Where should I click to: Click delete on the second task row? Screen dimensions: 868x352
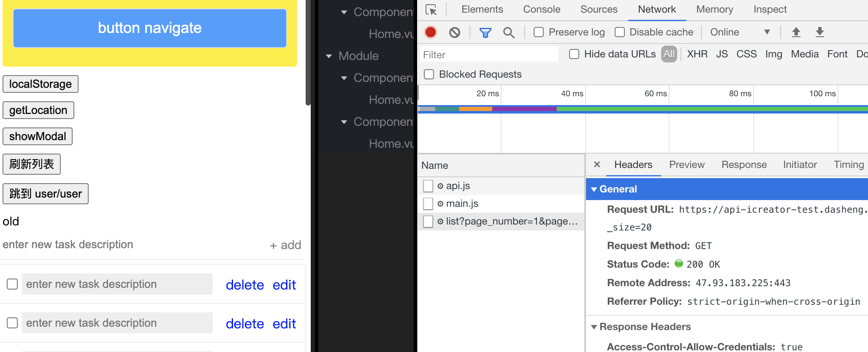[245, 324]
